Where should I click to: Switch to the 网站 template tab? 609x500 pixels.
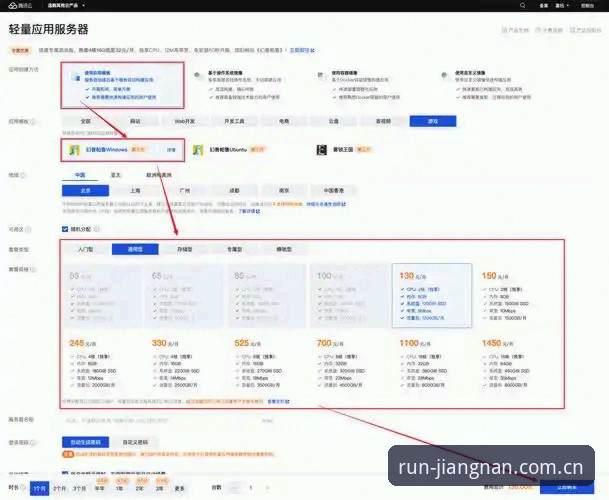point(135,121)
